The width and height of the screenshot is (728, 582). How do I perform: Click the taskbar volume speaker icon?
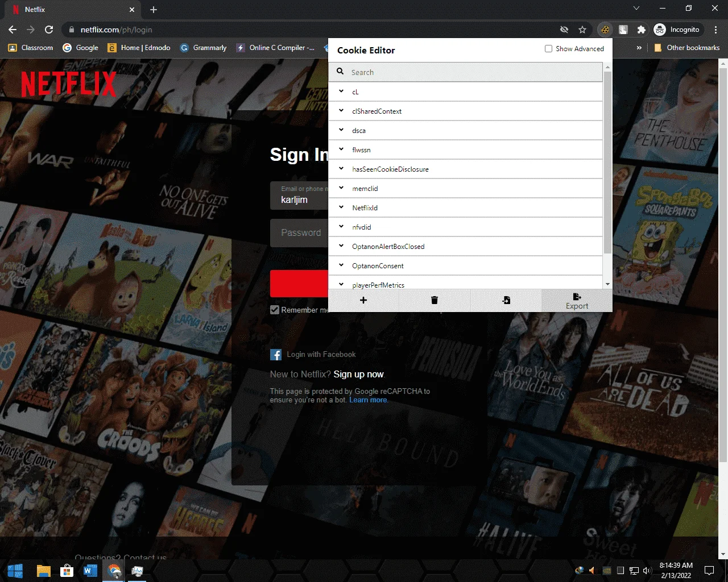tap(646, 571)
